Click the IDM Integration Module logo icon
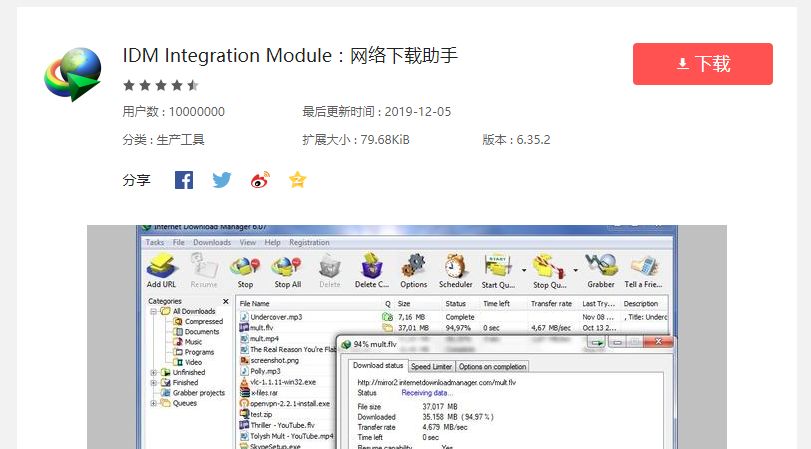Screen dimensions: 811x449 click(72, 74)
